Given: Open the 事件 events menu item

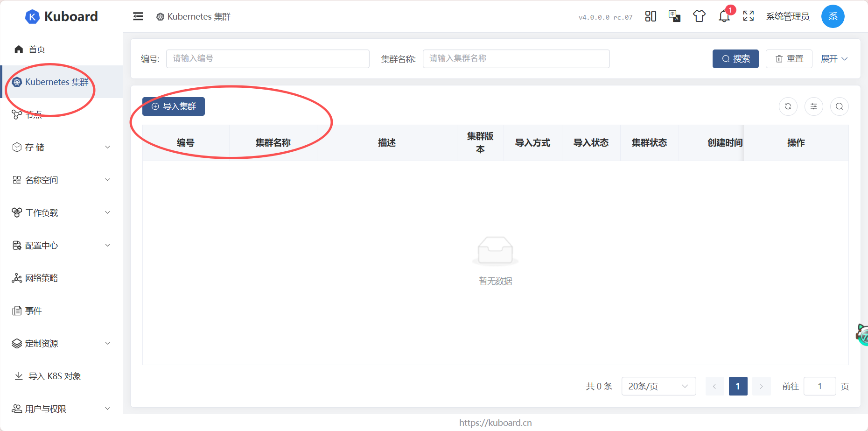Looking at the screenshot, I should (62, 311).
